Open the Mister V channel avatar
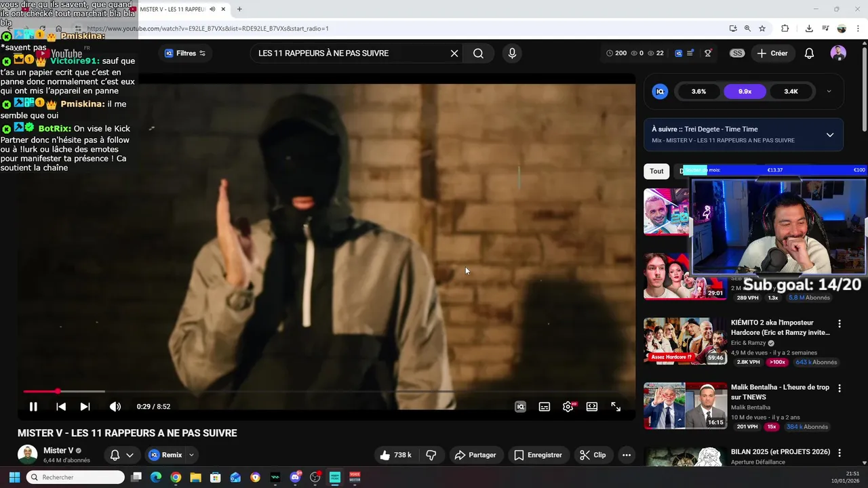Viewport: 868px width, 488px height. pos(27,455)
